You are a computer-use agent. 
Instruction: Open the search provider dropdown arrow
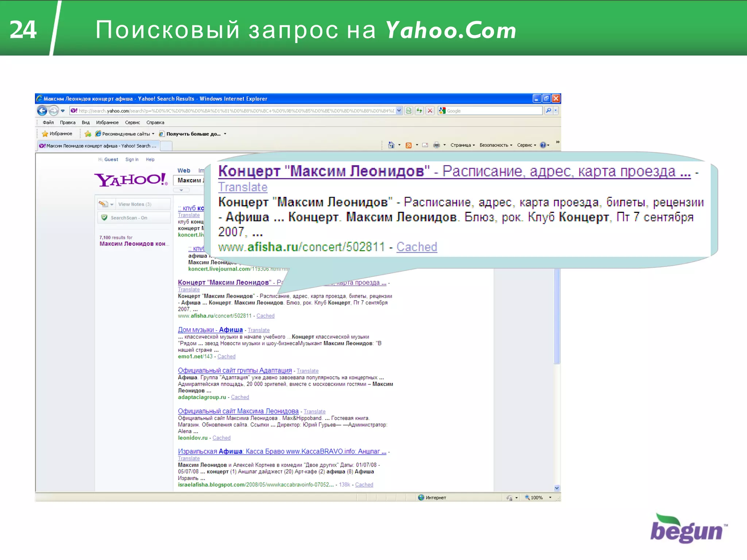556,110
